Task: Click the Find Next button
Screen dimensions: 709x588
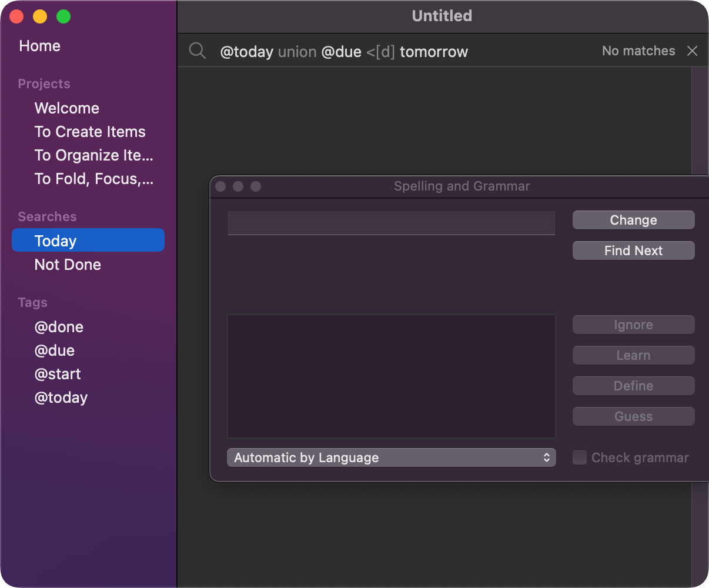Action: coord(633,250)
